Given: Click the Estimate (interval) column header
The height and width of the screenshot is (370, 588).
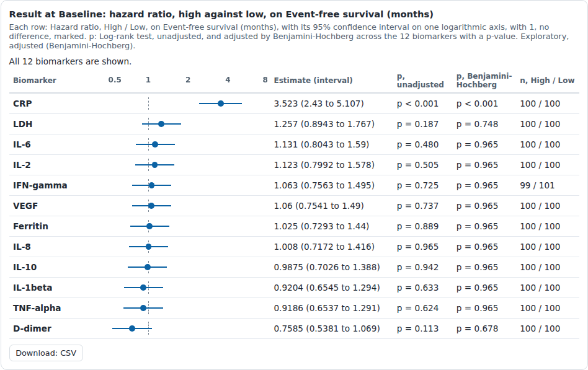Looking at the screenshot, I should [313, 80].
